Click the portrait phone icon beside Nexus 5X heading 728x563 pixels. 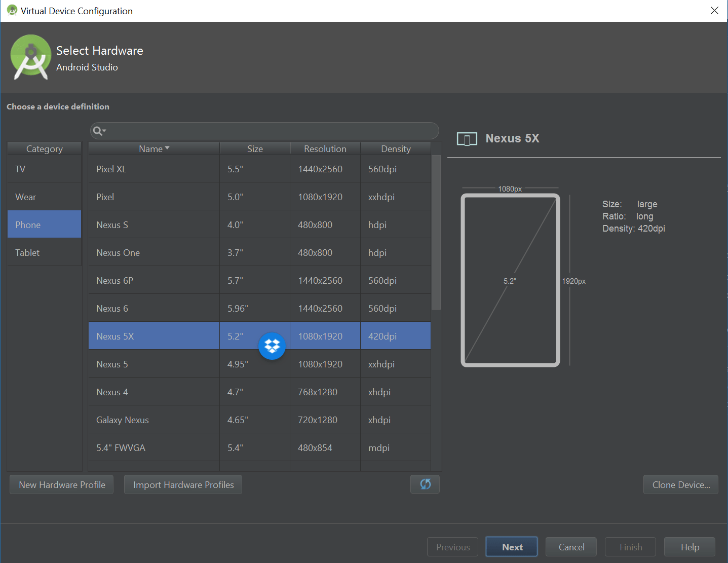[x=467, y=138]
